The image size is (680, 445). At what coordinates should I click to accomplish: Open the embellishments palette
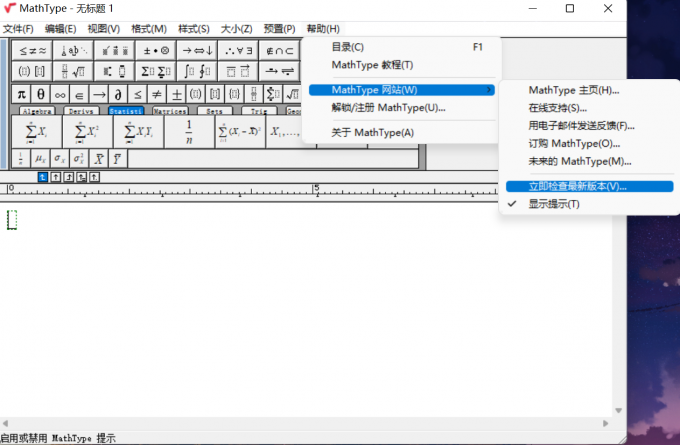coord(115,51)
